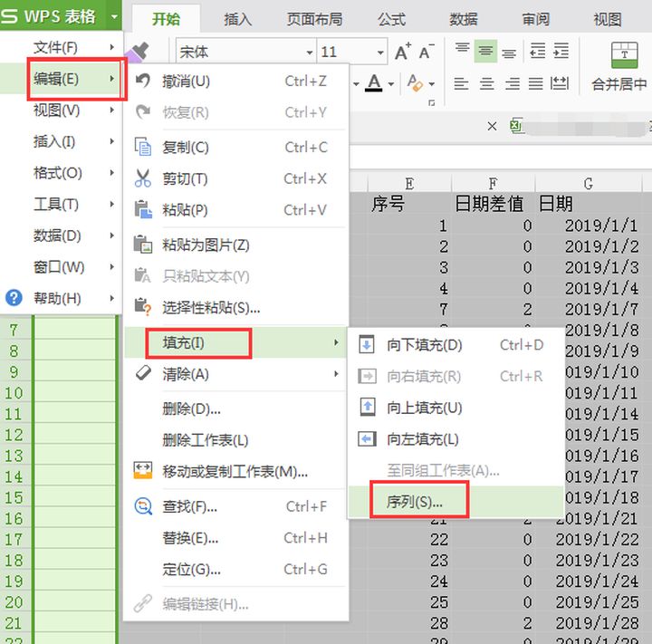Click the Paste Special icon

(x=143, y=307)
